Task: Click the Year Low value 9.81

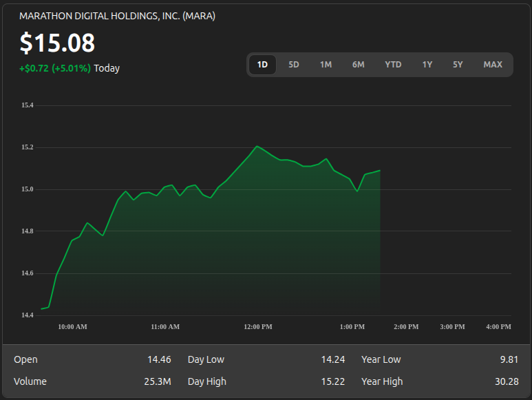Action: [509, 359]
